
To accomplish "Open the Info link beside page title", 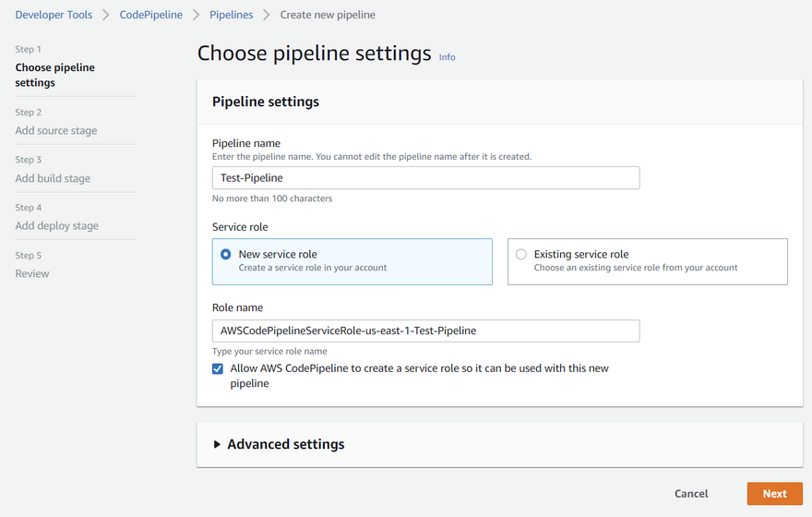I will (447, 57).
